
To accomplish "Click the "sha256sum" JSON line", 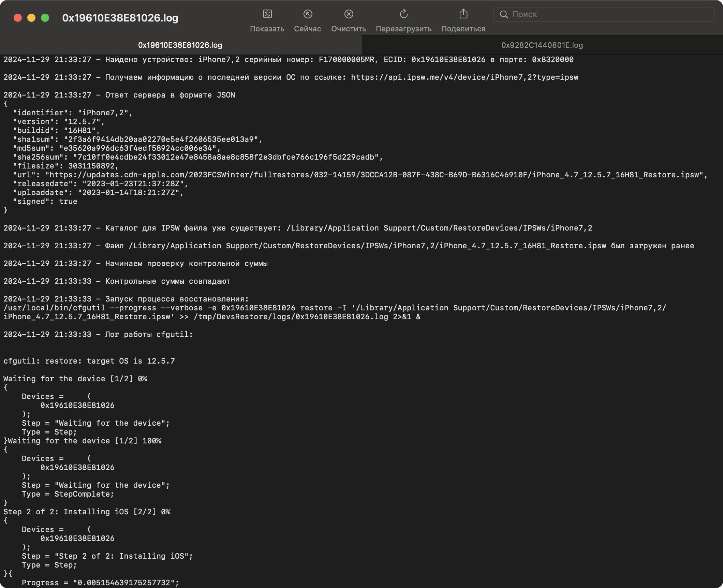I will [198, 157].
